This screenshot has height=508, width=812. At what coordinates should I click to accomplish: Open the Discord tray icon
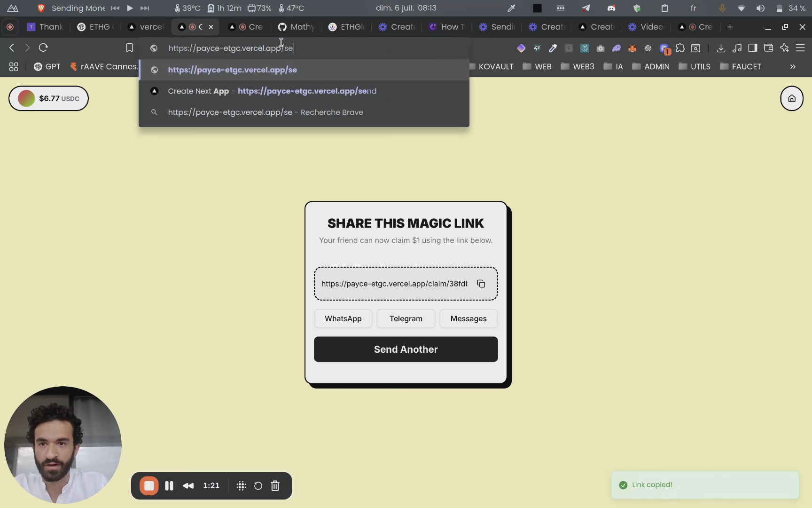(x=611, y=8)
